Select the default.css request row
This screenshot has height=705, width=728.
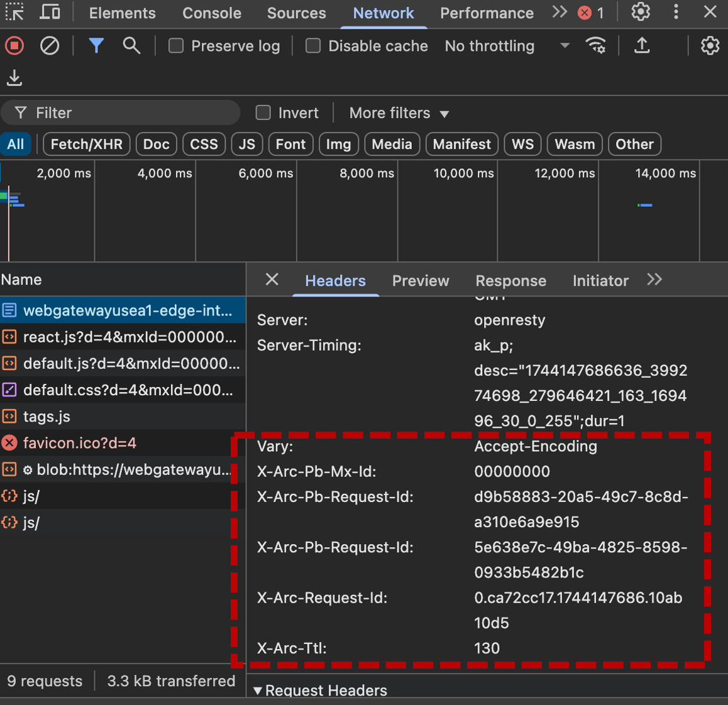(x=123, y=390)
